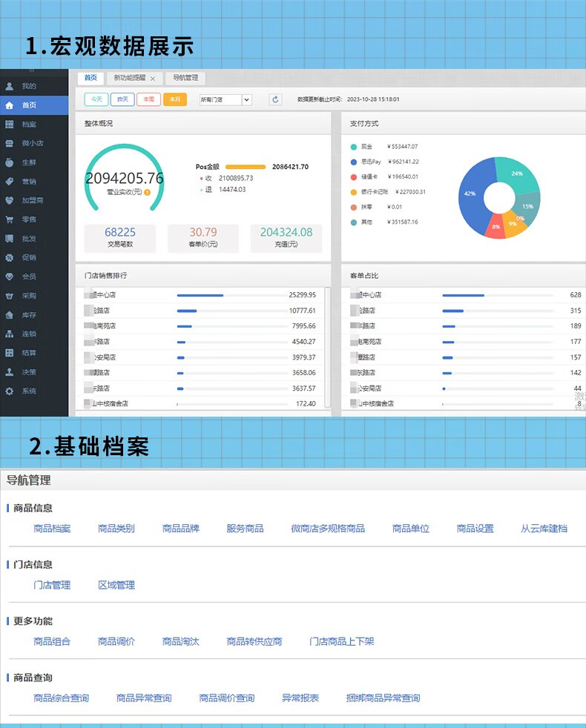586x728 pixels.
Task: Open the 我的 user profile sidebar icon
Action: 9,86
